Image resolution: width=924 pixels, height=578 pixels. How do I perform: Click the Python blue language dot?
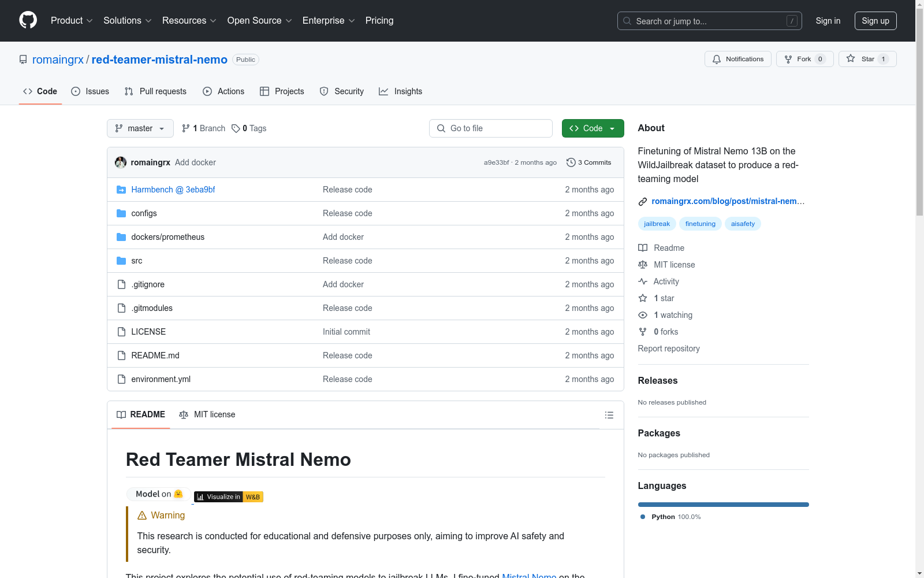point(643,517)
